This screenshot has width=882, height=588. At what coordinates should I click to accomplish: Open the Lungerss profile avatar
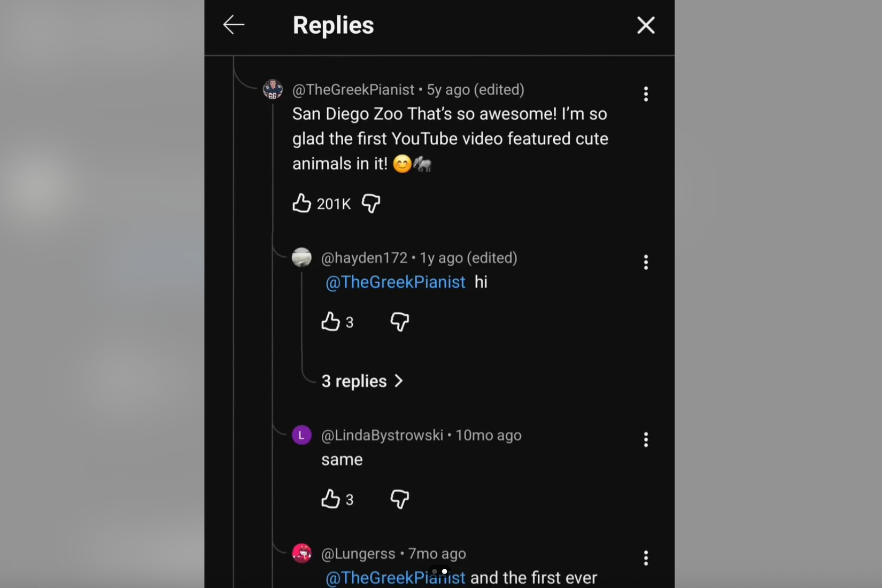[x=301, y=553]
